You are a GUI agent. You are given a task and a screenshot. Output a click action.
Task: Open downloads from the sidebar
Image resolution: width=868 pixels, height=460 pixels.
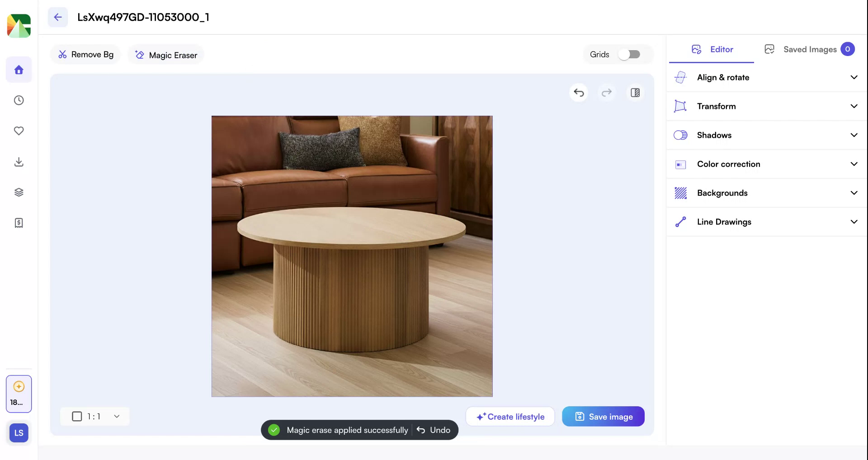[x=19, y=162]
